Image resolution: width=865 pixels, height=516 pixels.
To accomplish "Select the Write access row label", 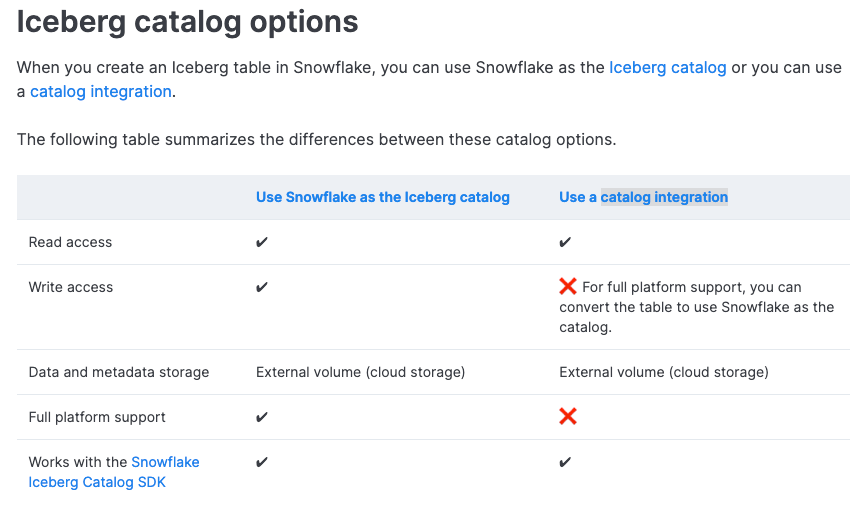I will point(70,287).
